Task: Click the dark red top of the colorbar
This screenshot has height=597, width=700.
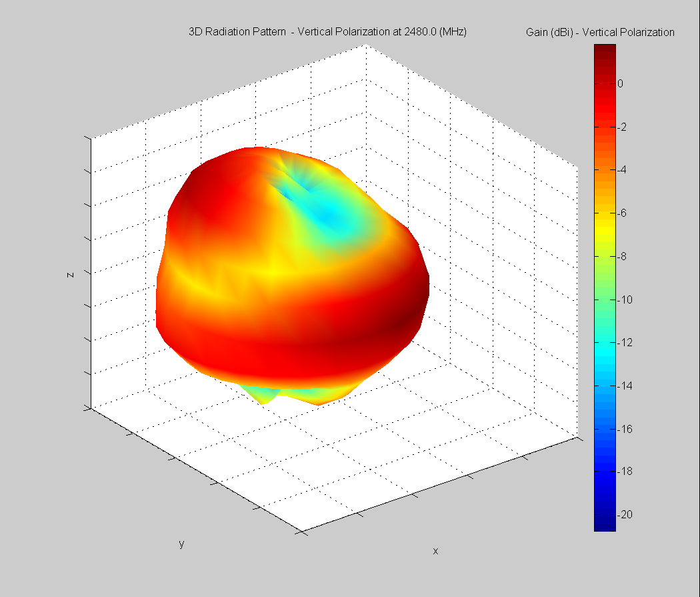Action: [x=605, y=53]
